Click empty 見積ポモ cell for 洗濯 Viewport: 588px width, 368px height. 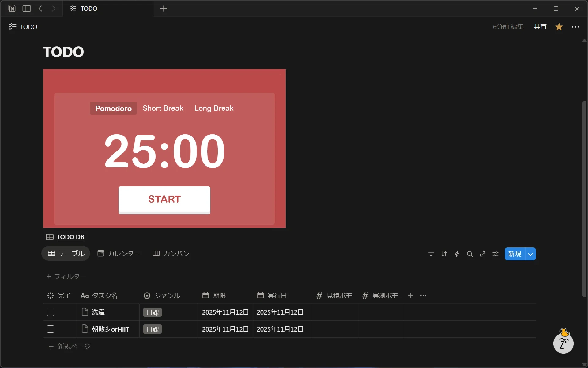pos(335,312)
